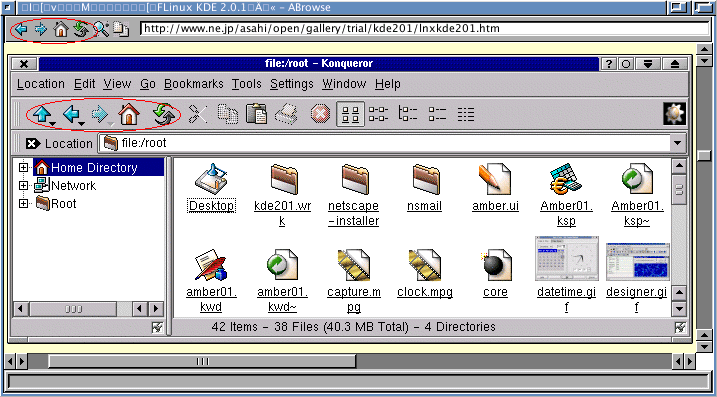717x397 pixels.
Task: Select tree view mode icon
Action: click(408, 114)
